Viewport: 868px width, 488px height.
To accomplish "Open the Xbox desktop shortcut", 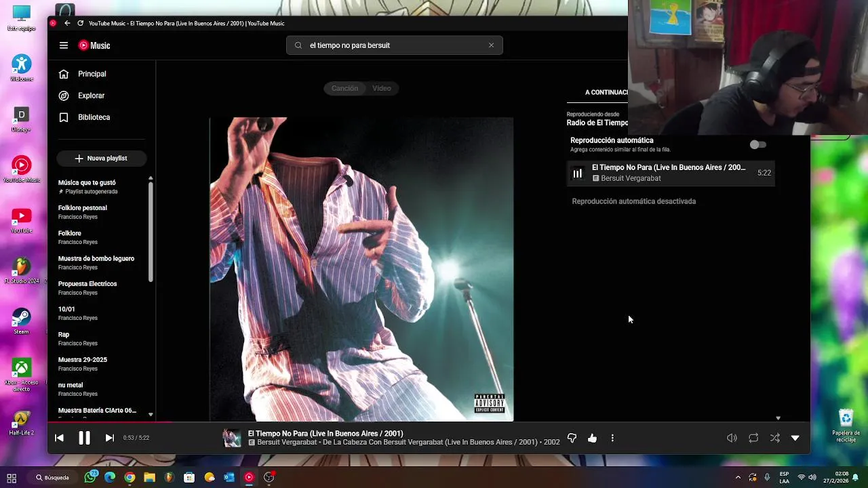I will pyautogui.click(x=22, y=375).
